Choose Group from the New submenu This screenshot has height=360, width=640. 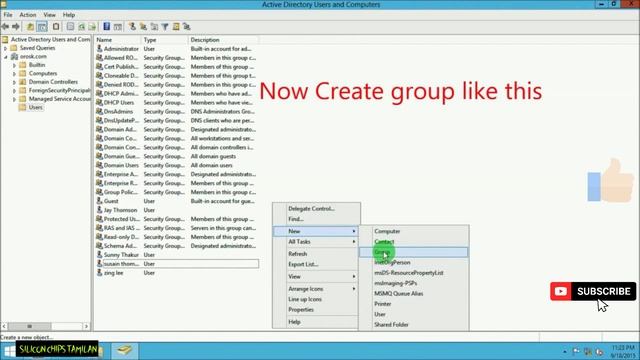coord(413,252)
